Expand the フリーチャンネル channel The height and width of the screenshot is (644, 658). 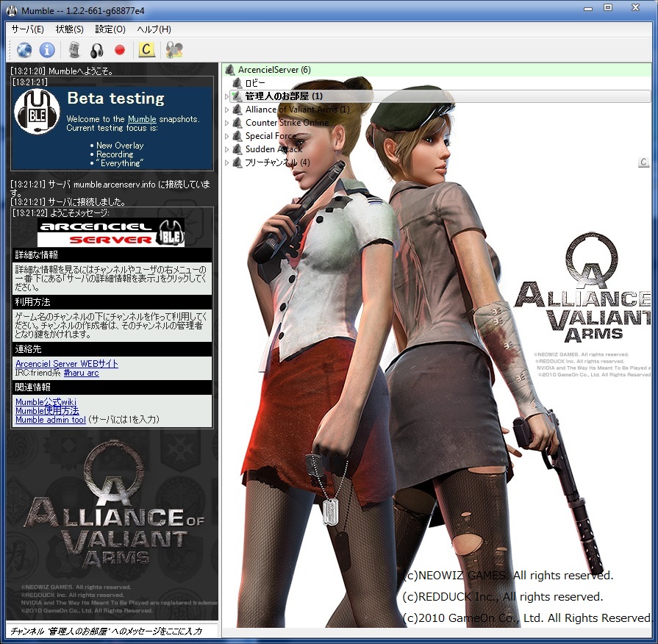pyautogui.click(x=226, y=162)
